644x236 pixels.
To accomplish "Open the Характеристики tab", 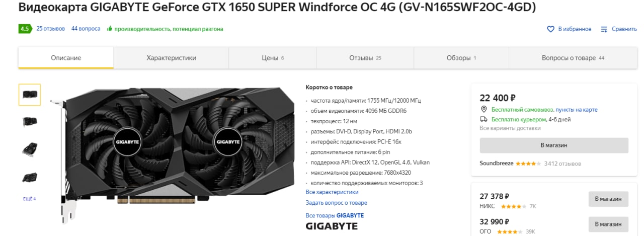I will coord(171,58).
